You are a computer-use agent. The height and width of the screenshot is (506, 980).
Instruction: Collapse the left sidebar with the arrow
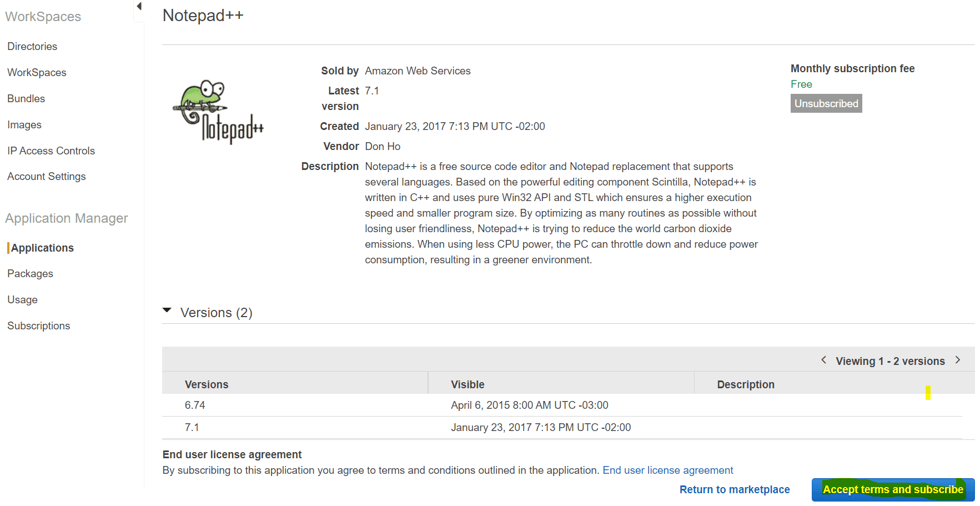pyautogui.click(x=139, y=7)
